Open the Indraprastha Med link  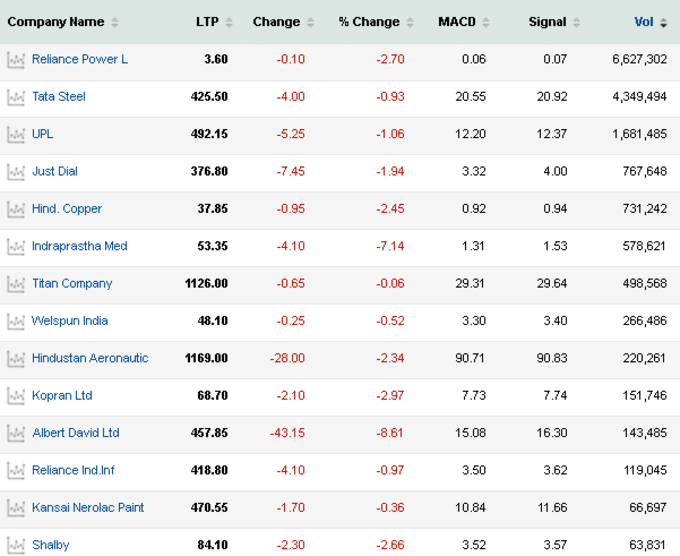[80, 246]
